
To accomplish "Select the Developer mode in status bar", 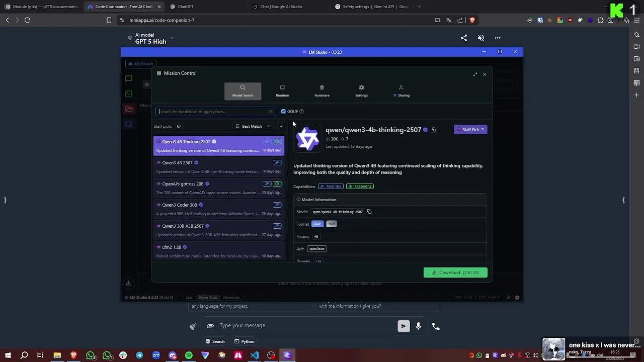I will pyautogui.click(x=231, y=297).
